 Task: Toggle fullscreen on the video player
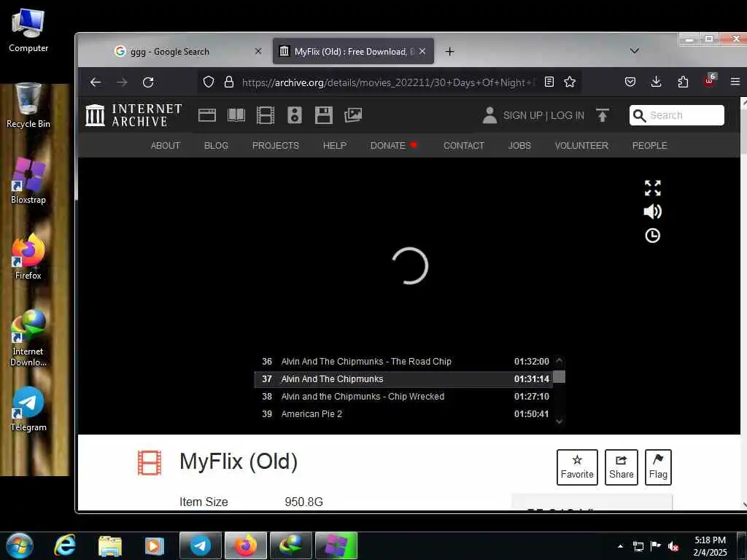pyautogui.click(x=653, y=188)
